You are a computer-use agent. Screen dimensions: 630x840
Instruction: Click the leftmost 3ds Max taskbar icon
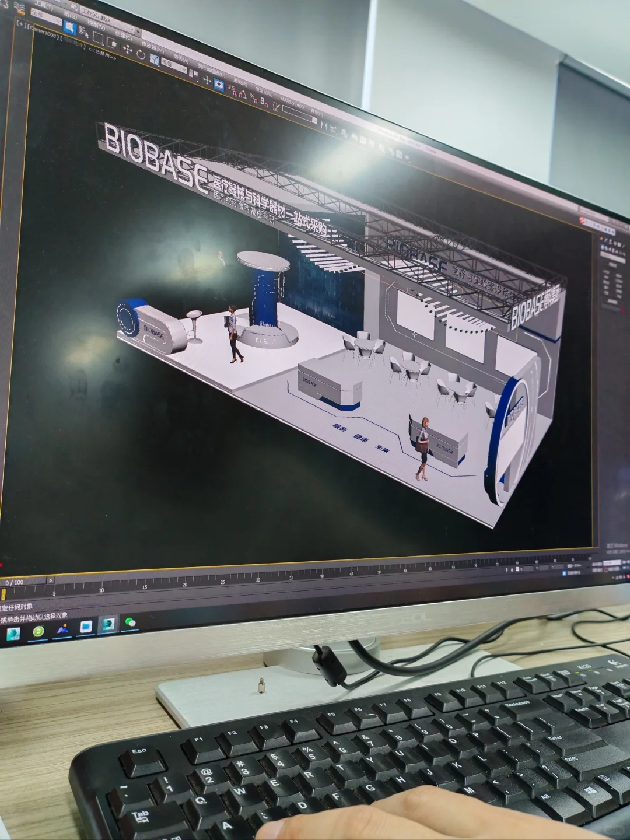(13, 633)
